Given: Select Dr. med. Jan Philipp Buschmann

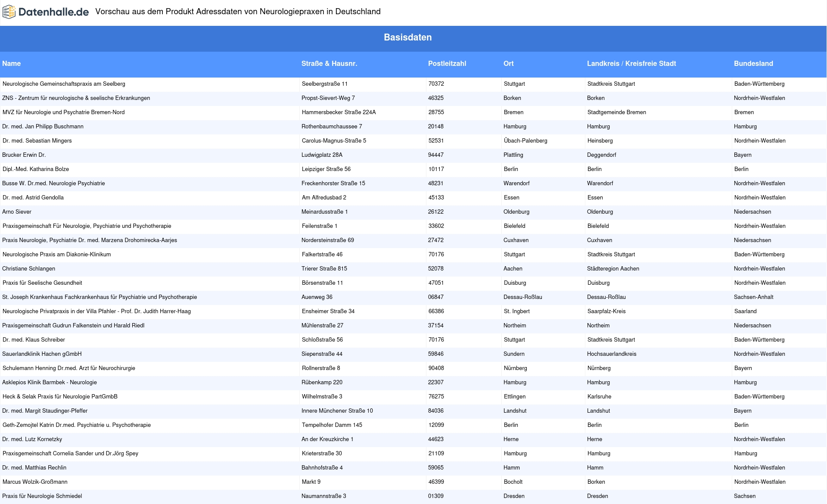Looking at the screenshot, I should point(43,127).
